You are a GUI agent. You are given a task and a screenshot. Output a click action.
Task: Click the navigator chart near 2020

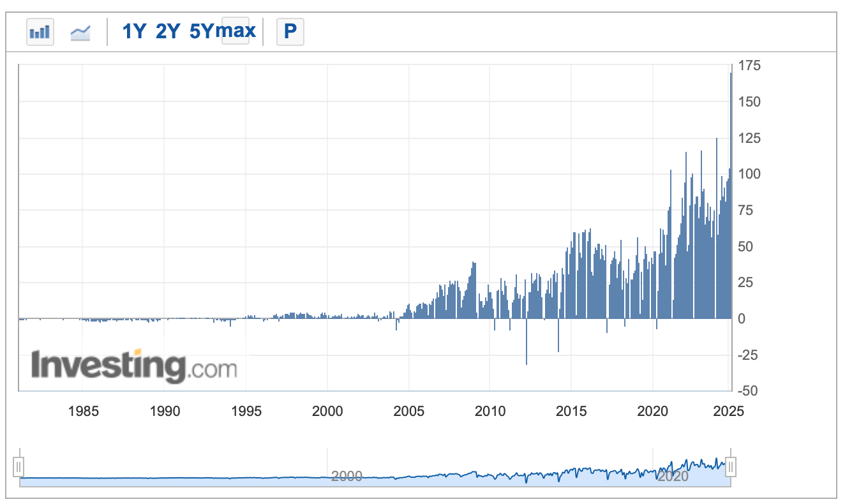(673, 476)
